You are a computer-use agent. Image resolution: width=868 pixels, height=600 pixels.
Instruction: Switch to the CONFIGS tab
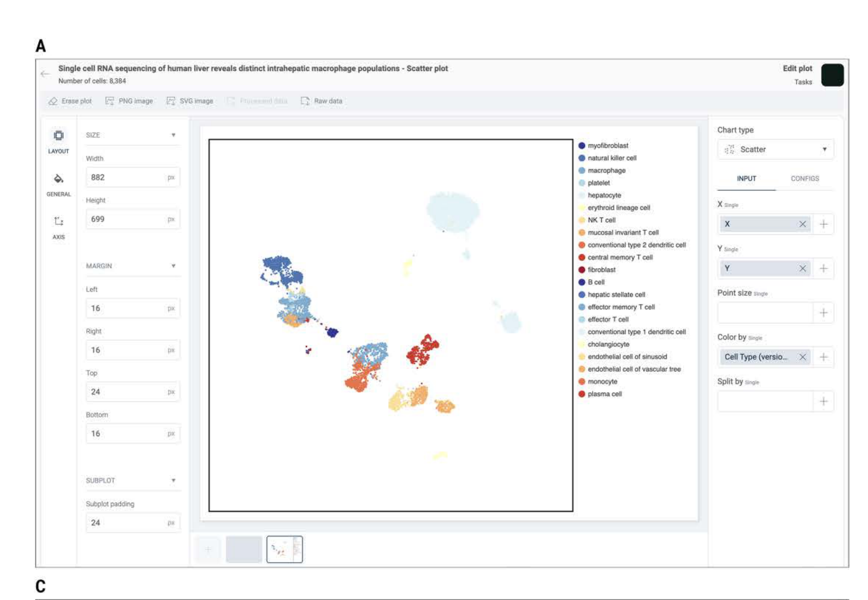pyautogui.click(x=805, y=179)
